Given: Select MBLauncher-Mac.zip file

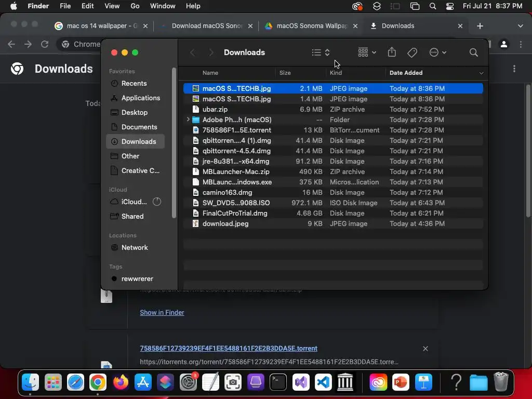Looking at the screenshot, I should (333, 171).
